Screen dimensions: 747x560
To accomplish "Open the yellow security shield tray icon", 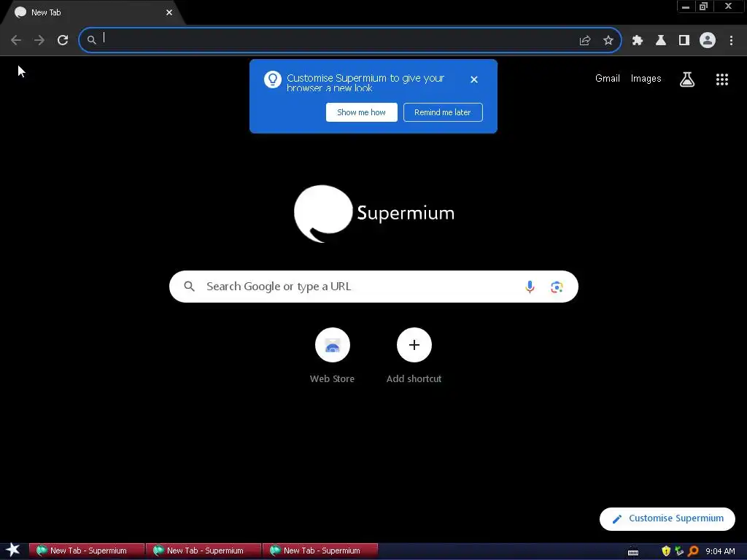I will coord(666,551).
